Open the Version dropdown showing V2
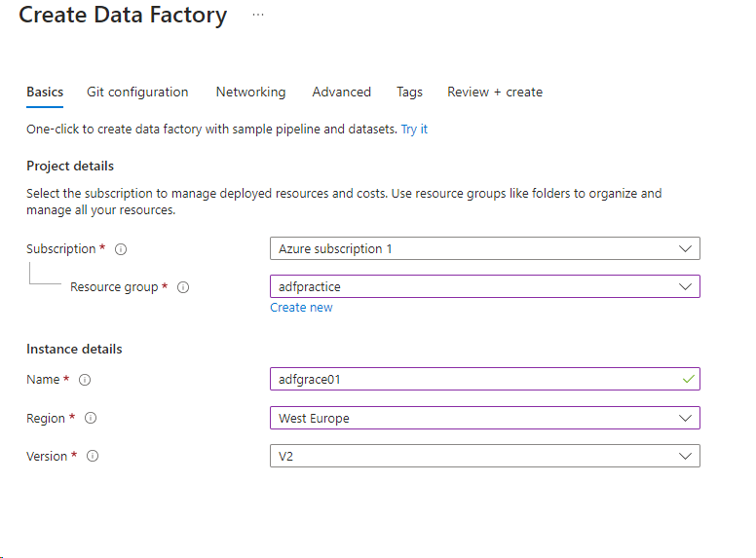The height and width of the screenshot is (558, 756). pyautogui.click(x=484, y=456)
